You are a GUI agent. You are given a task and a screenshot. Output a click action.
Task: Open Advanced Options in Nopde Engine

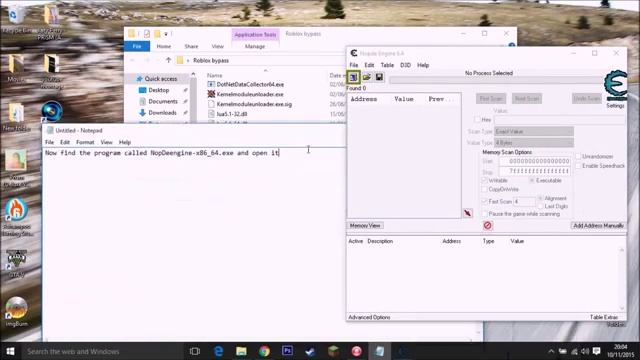tap(369, 317)
